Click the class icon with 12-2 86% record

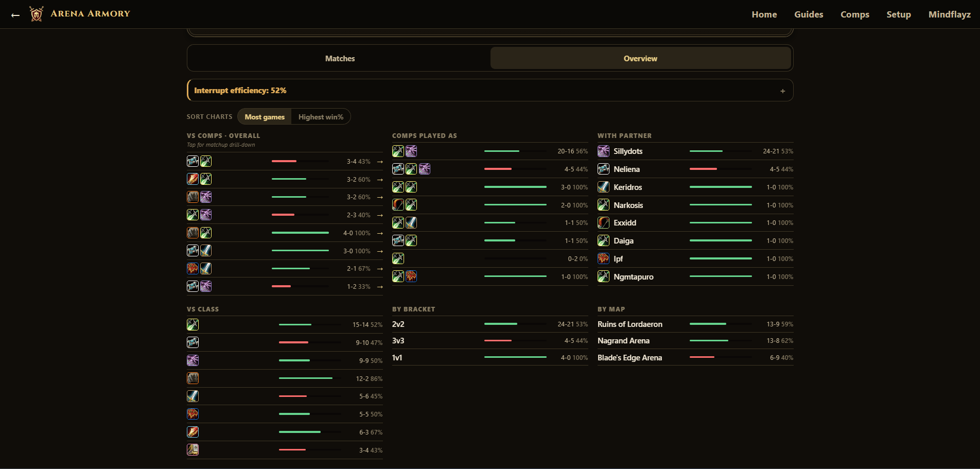(x=192, y=378)
